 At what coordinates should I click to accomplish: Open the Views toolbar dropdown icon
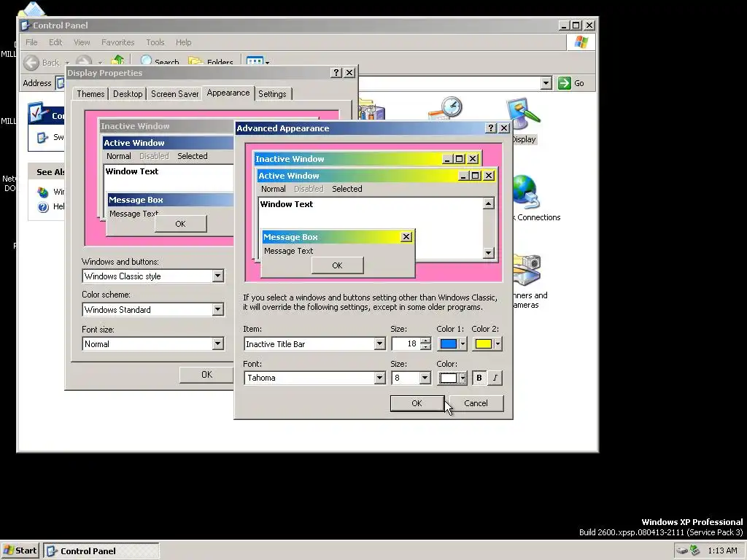coord(258,61)
